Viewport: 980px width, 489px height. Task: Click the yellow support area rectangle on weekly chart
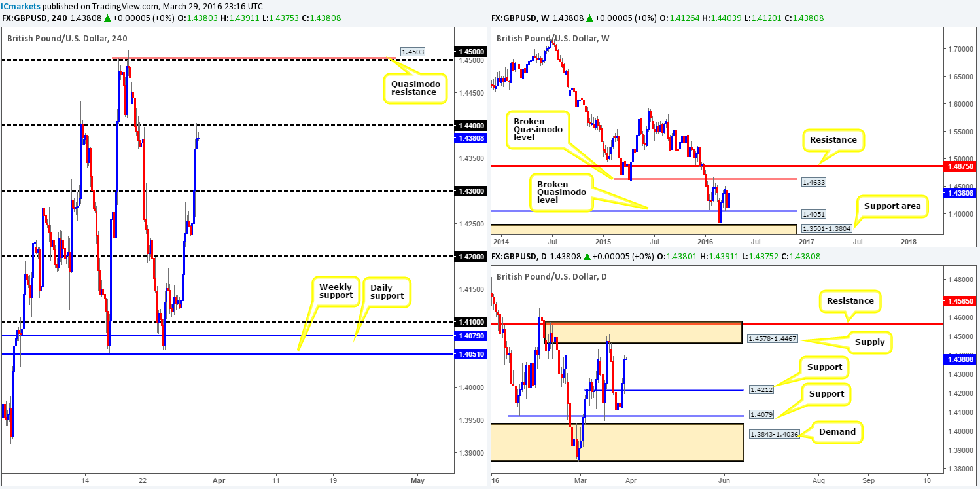tap(644, 230)
